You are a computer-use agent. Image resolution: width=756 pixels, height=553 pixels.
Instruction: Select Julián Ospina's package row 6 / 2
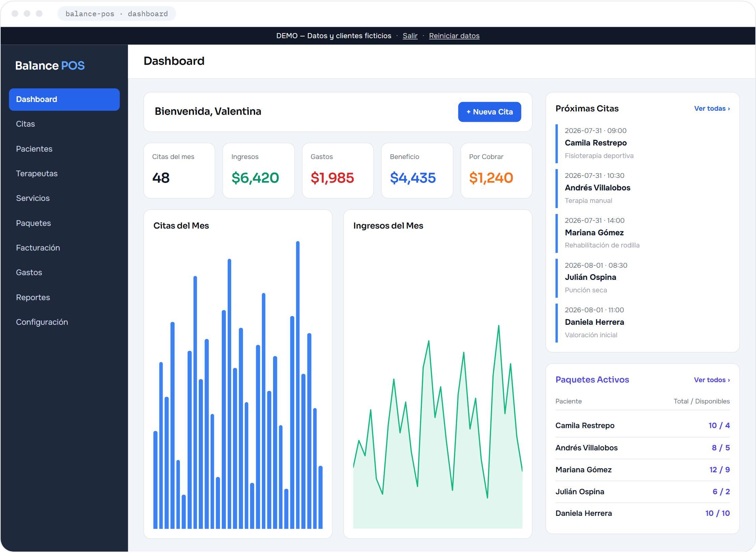(x=642, y=492)
